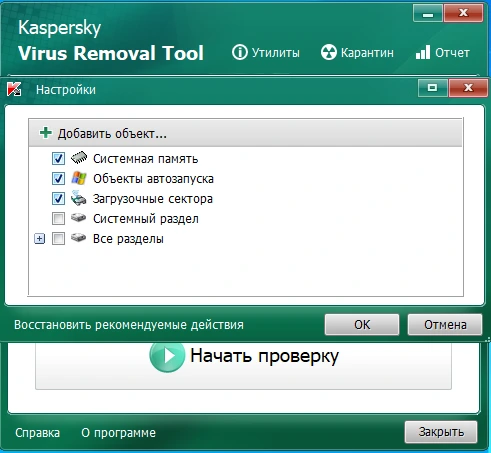Viewport: 491px width, 453px height.
Task: Close the Kaspersky Virus Removal Tool main window
Action: click(463, 13)
